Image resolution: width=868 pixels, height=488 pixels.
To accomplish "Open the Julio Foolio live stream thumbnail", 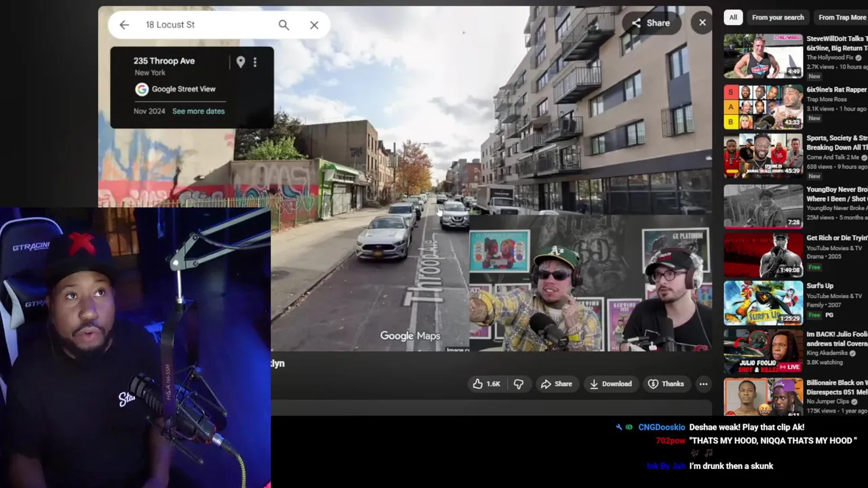I will (x=763, y=351).
